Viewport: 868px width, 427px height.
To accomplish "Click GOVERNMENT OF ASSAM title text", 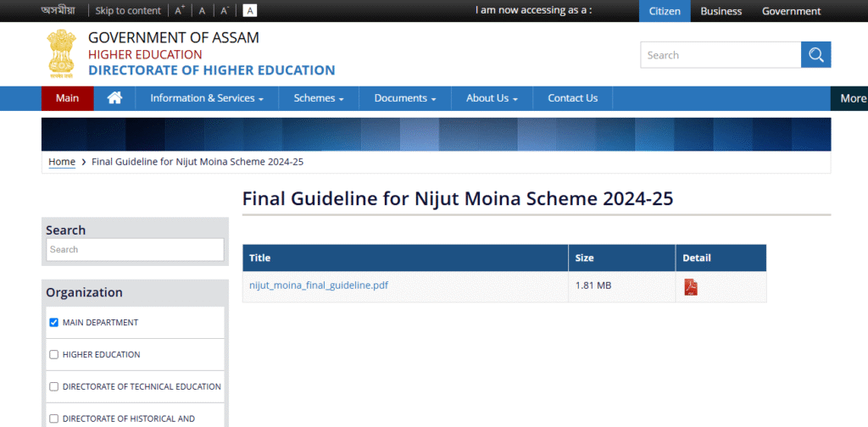I will pos(173,37).
